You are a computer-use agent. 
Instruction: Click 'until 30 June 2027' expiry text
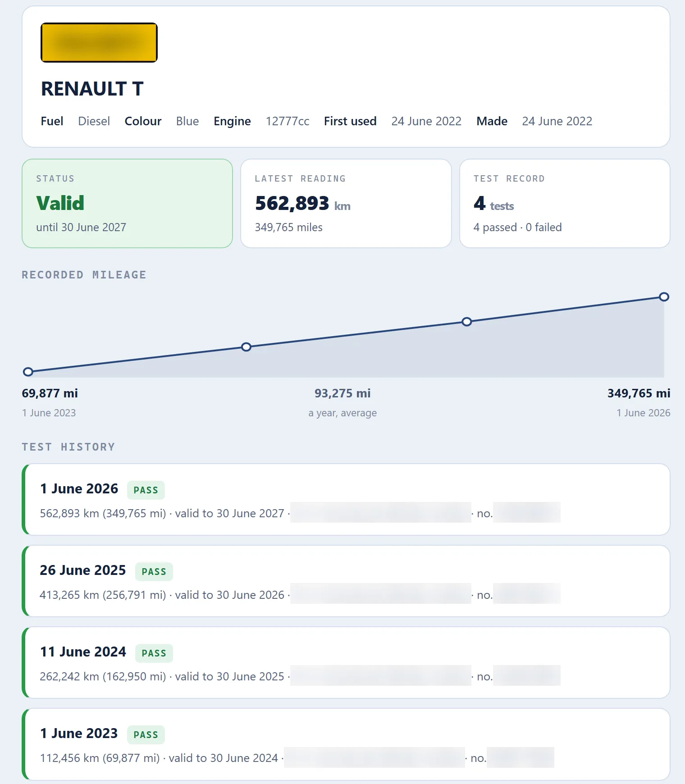pos(81,227)
